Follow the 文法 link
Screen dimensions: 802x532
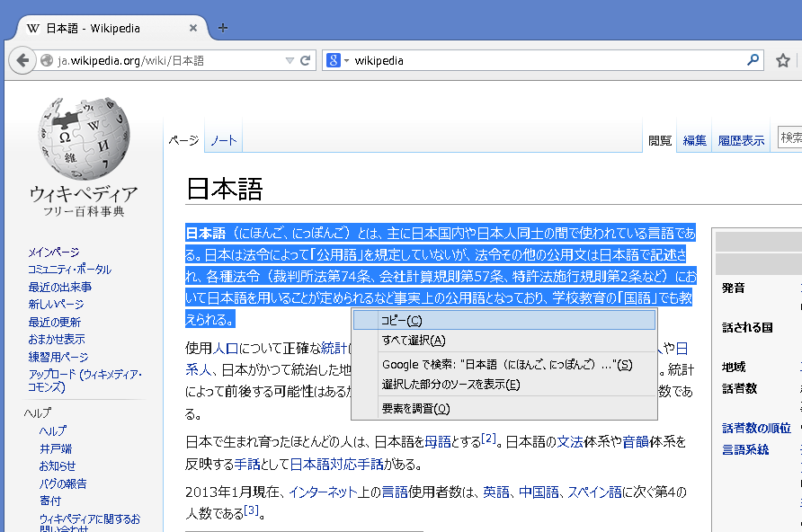click(570, 441)
